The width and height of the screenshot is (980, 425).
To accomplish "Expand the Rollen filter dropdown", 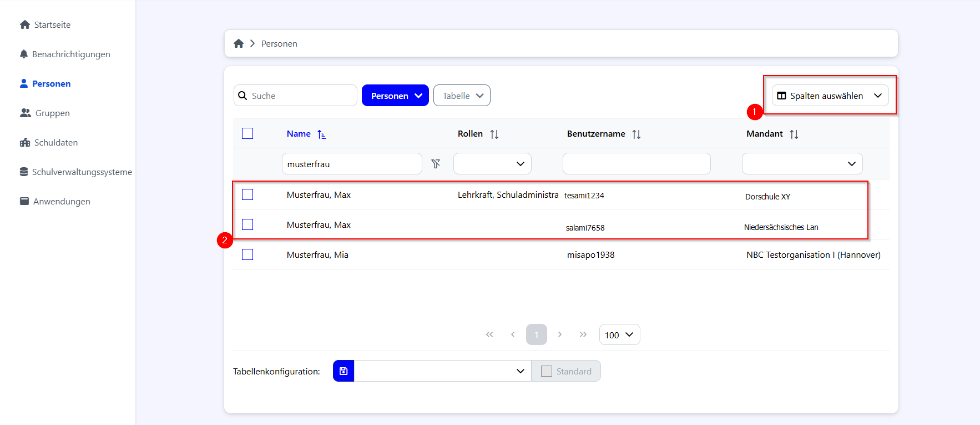I will 492,164.
